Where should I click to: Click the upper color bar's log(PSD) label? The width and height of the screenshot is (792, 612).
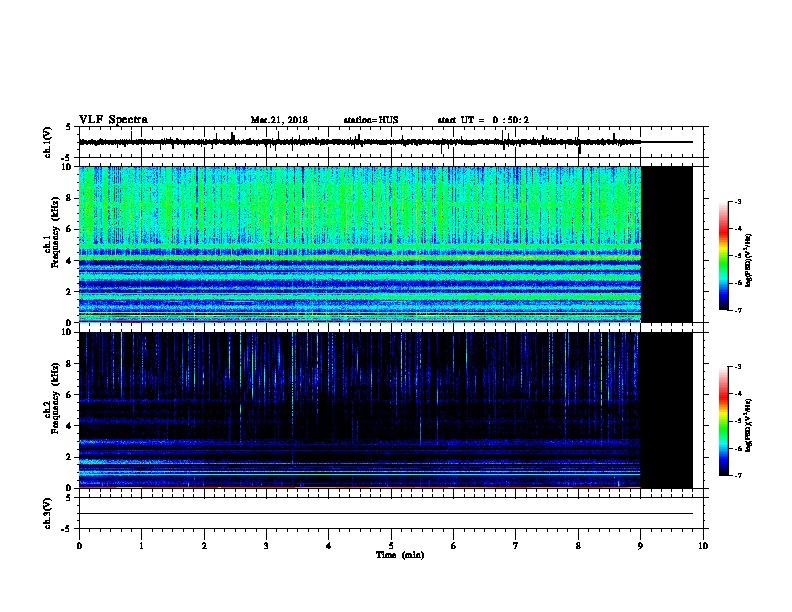point(749,261)
